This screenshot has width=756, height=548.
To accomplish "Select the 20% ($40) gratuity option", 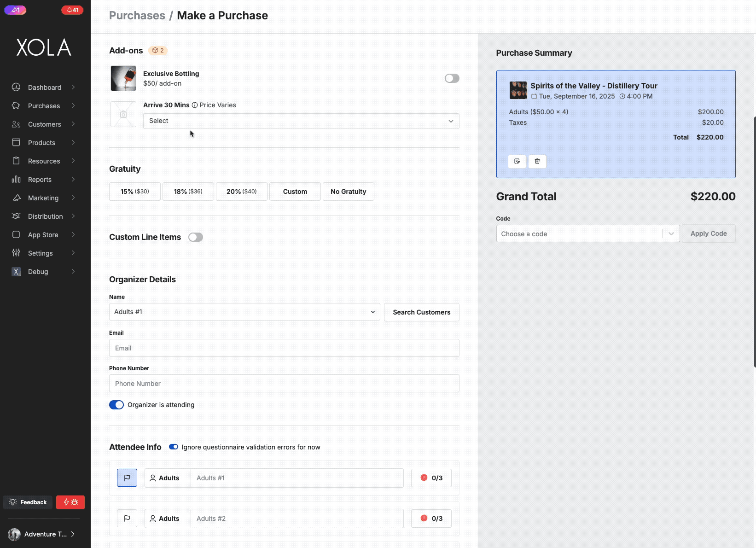I will (242, 192).
